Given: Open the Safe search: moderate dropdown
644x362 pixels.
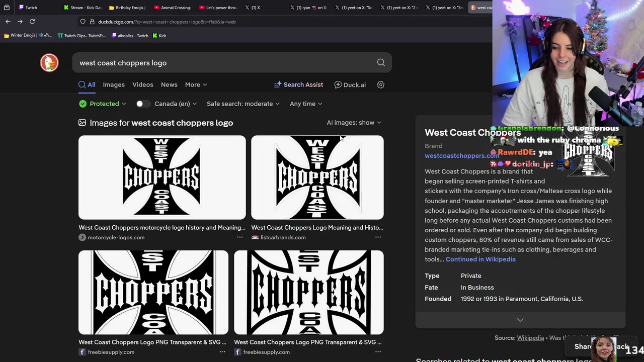Looking at the screenshot, I should [243, 104].
